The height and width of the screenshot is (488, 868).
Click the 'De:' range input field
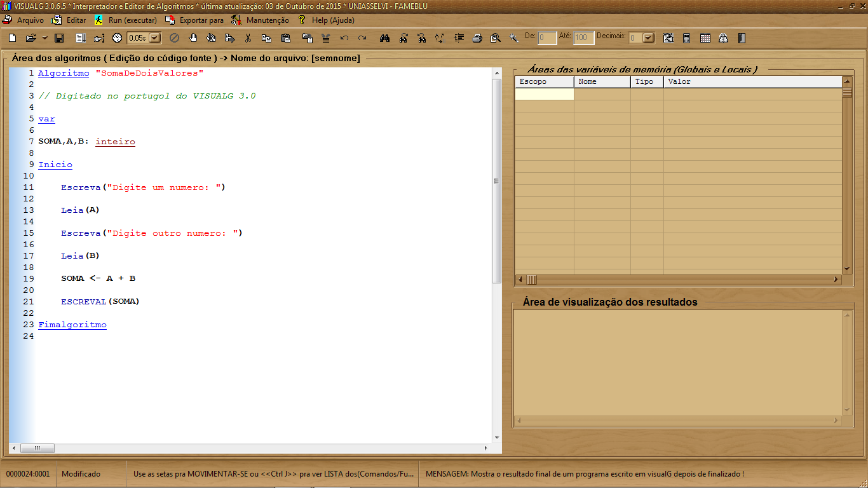coord(546,38)
